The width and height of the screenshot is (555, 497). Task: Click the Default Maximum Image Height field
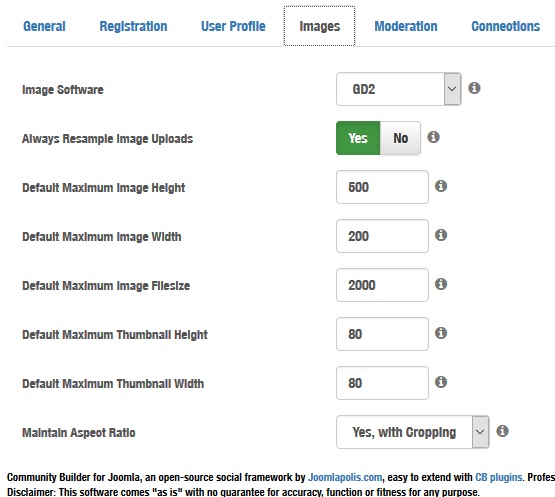click(382, 187)
